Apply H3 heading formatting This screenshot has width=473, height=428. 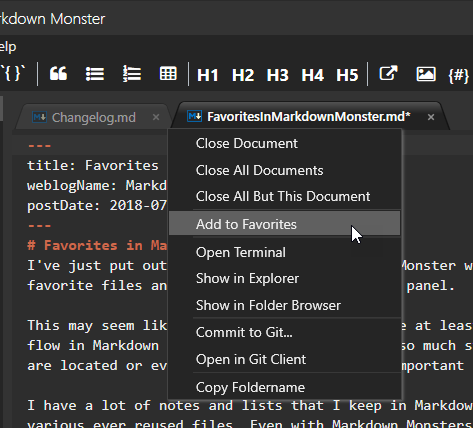(277, 75)
